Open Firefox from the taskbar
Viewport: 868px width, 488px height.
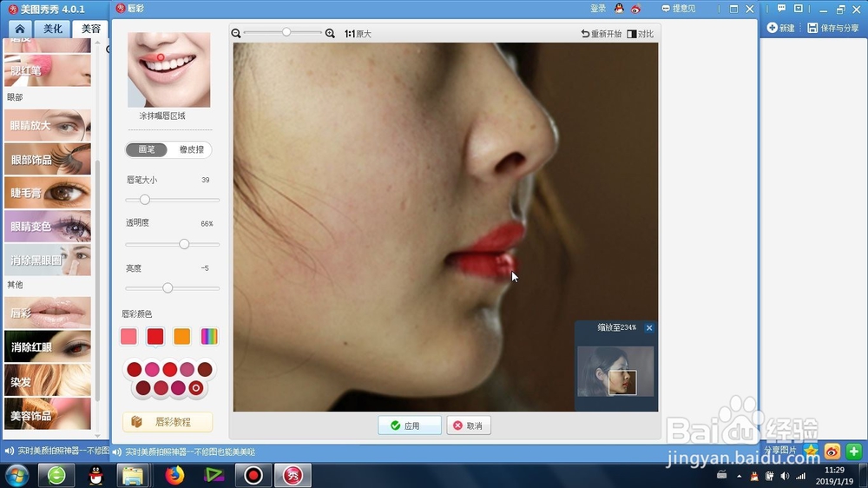pos(174,475)
